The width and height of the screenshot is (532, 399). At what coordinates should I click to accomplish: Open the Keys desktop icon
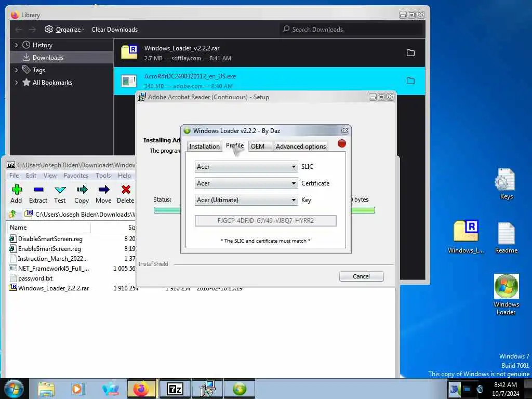pyautogui.click(x=506, y=183)
